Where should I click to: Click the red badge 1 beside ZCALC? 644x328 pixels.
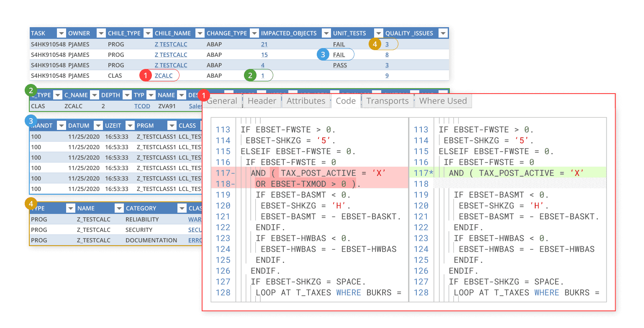145,76
